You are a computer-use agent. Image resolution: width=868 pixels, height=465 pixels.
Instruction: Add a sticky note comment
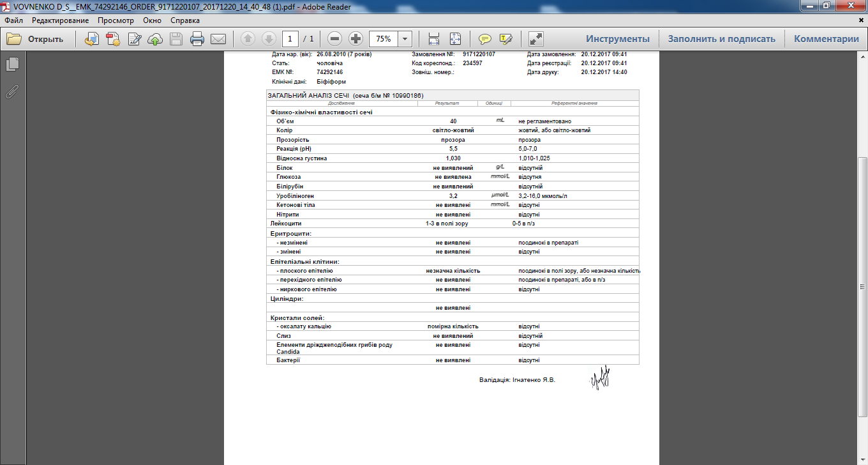pos(485,39)
